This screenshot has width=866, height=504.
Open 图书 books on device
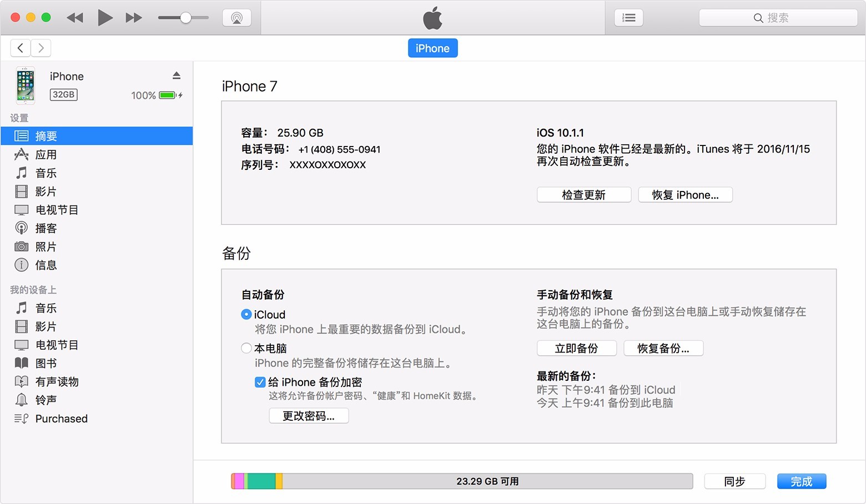[x=97, y=363]
